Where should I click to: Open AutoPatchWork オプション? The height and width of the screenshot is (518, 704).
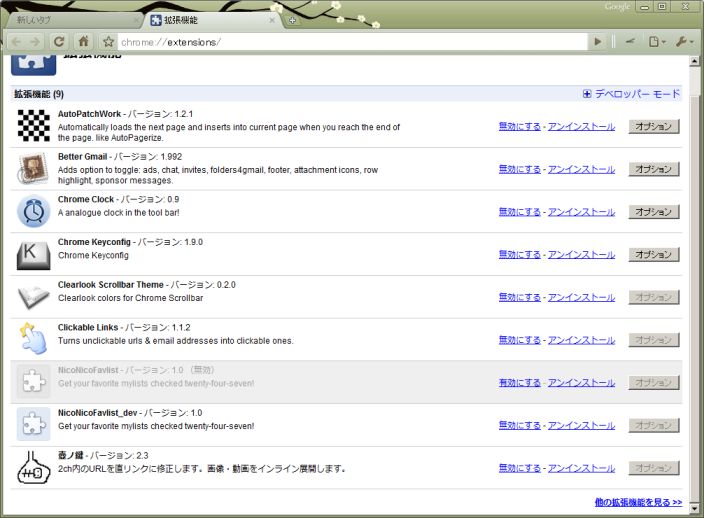[654, 127]
